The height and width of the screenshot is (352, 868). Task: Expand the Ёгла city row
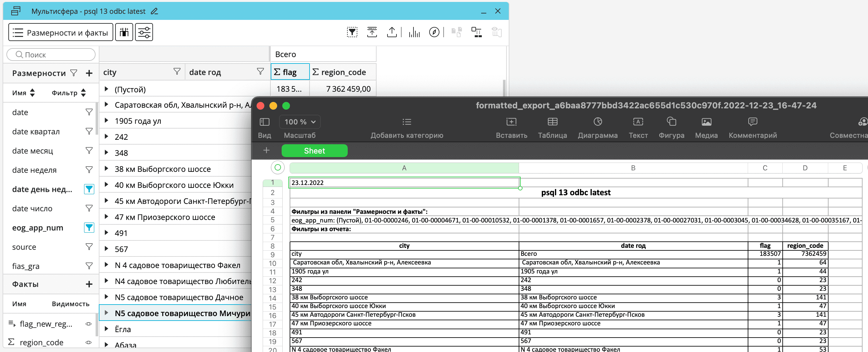(106, 329)
